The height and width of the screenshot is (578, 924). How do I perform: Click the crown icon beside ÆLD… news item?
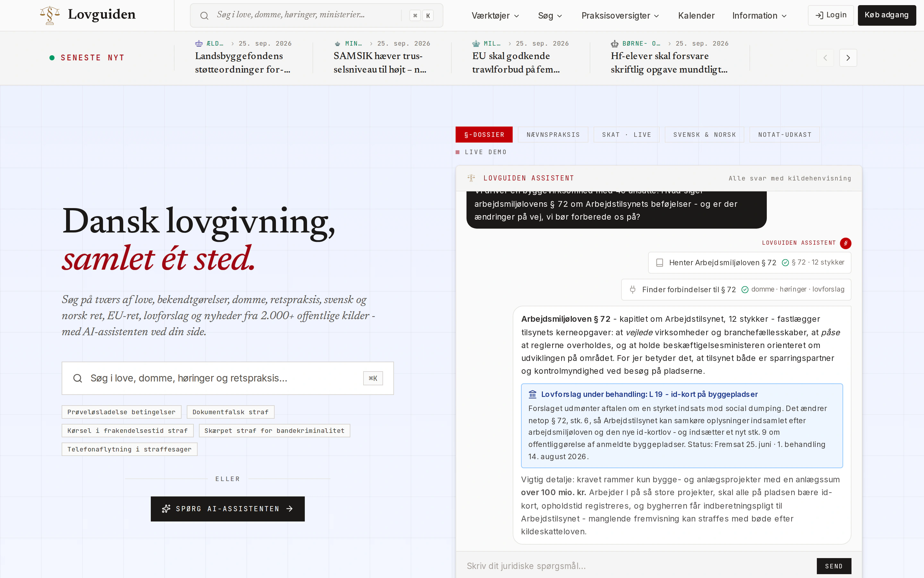tap(199, 44)
